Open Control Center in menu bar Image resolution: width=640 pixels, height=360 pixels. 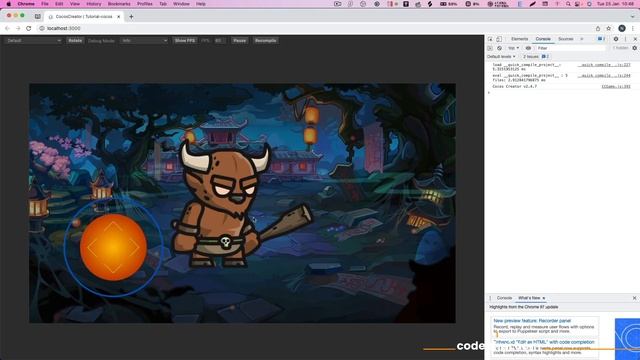point(578,4)
